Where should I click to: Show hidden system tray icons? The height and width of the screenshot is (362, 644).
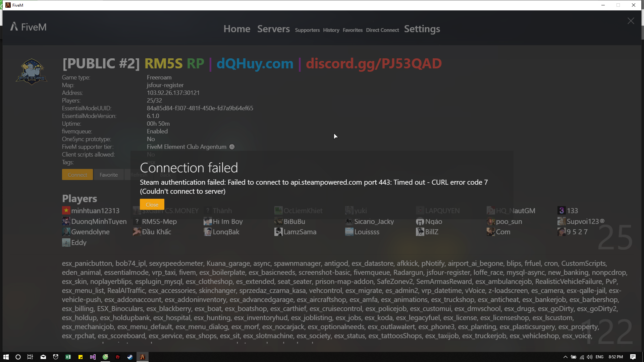[565, 357]
